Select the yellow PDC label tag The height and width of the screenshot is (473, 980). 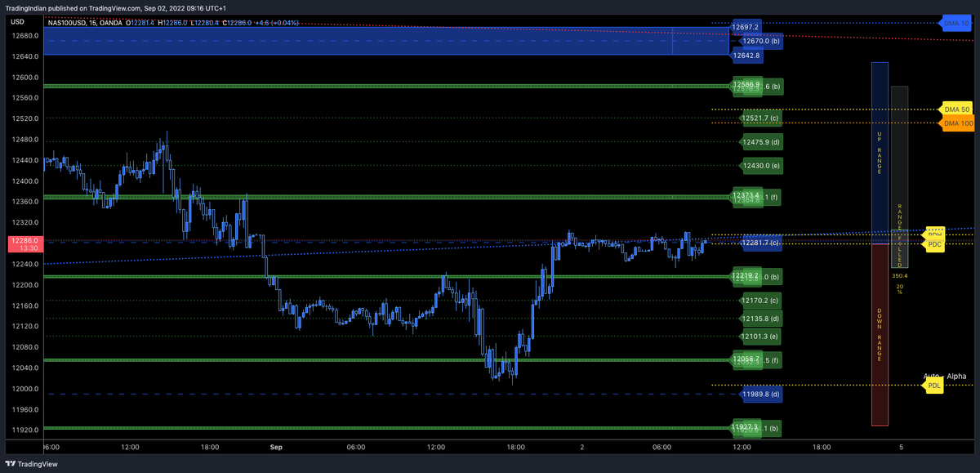[933, 244]
